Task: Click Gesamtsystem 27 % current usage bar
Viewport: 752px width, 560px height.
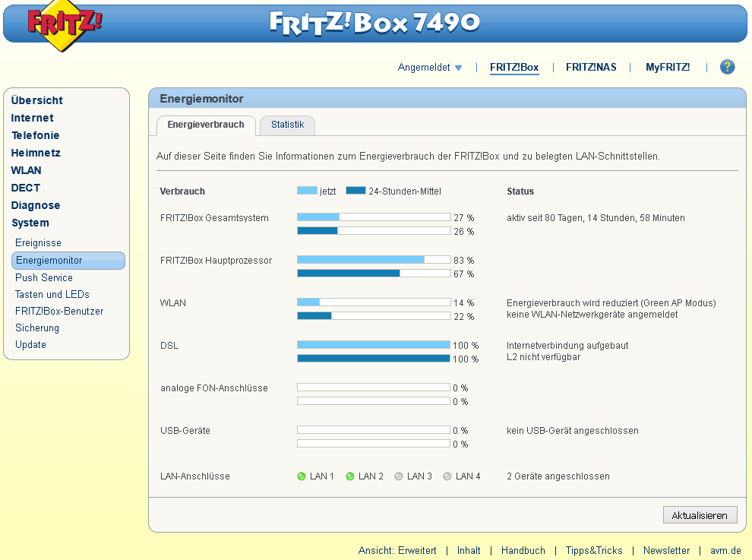Action: 374,217
